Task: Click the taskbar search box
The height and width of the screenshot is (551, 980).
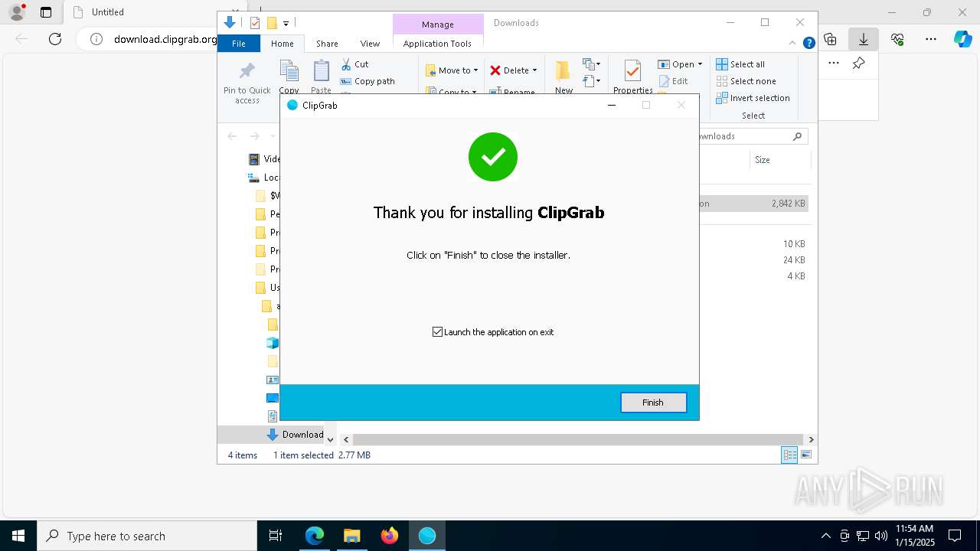Action: pyautogui.click(x=147, y=536)
